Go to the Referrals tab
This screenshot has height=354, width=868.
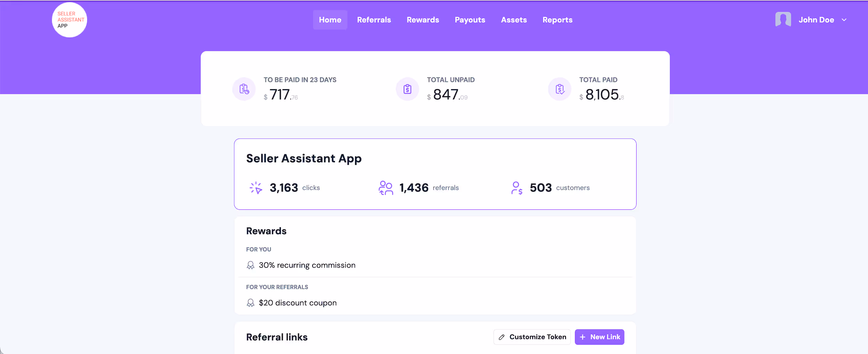[x=374, y=20]
